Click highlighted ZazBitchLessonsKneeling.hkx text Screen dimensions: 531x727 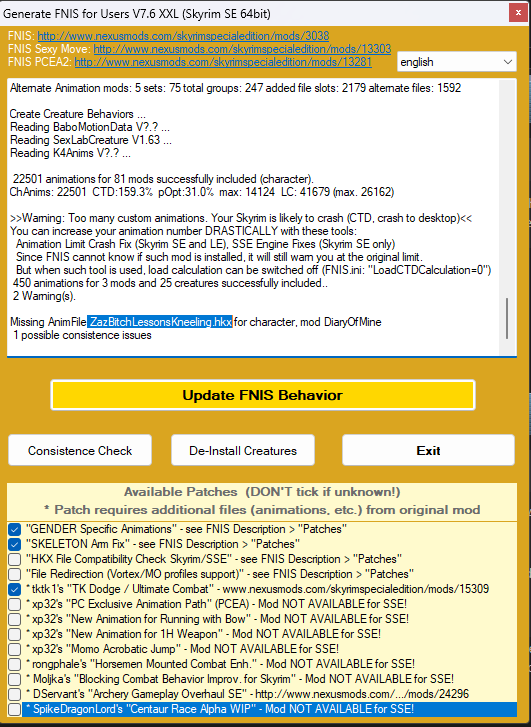click(x=160, y=322)
